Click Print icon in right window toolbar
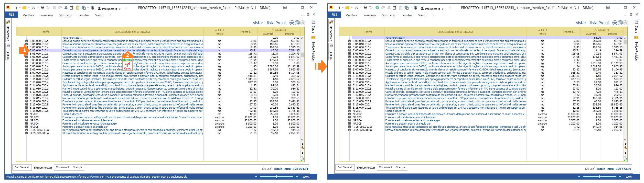The width and height of the screenshot is (644, 183). (x=365, y=8)
